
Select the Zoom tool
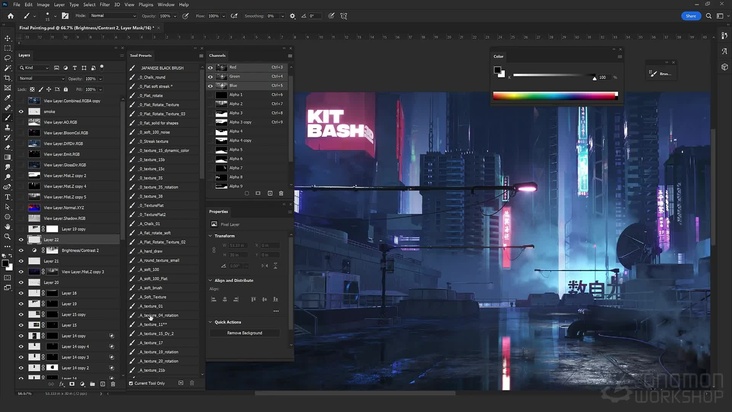pyautogui.click(x=7, y=237)
